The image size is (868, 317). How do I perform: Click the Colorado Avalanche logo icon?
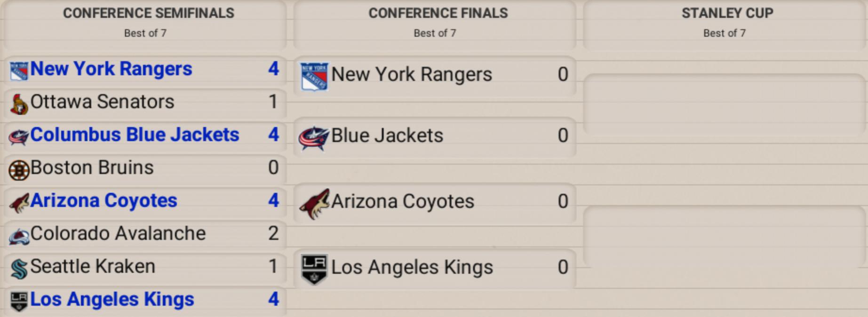pyautogui.click(x=19, y=236)
